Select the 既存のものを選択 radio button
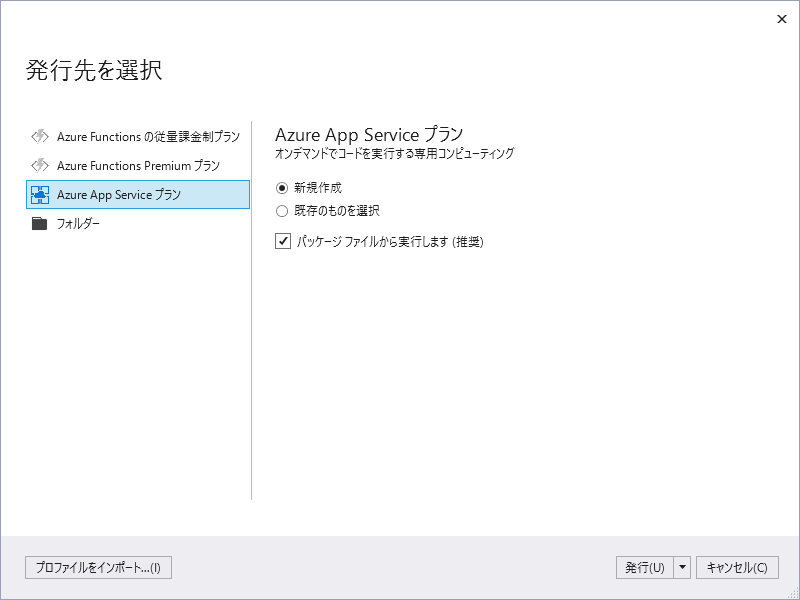800x600 pixels. (282, 211)
